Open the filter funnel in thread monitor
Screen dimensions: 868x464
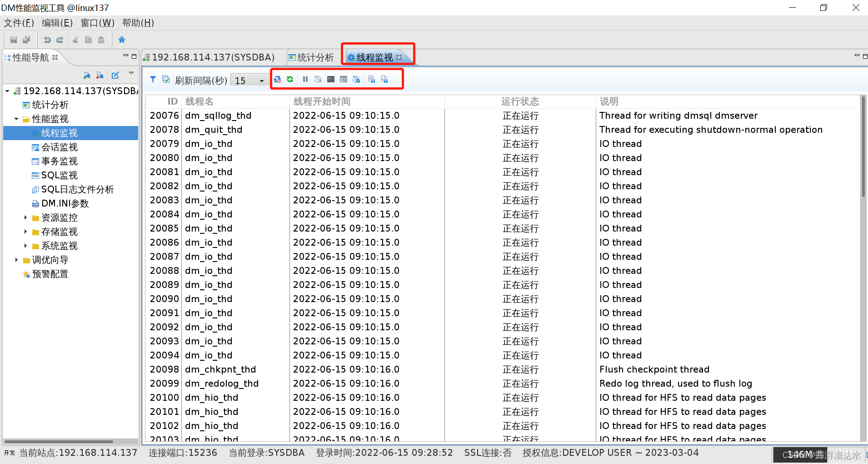tap(153, 80)
